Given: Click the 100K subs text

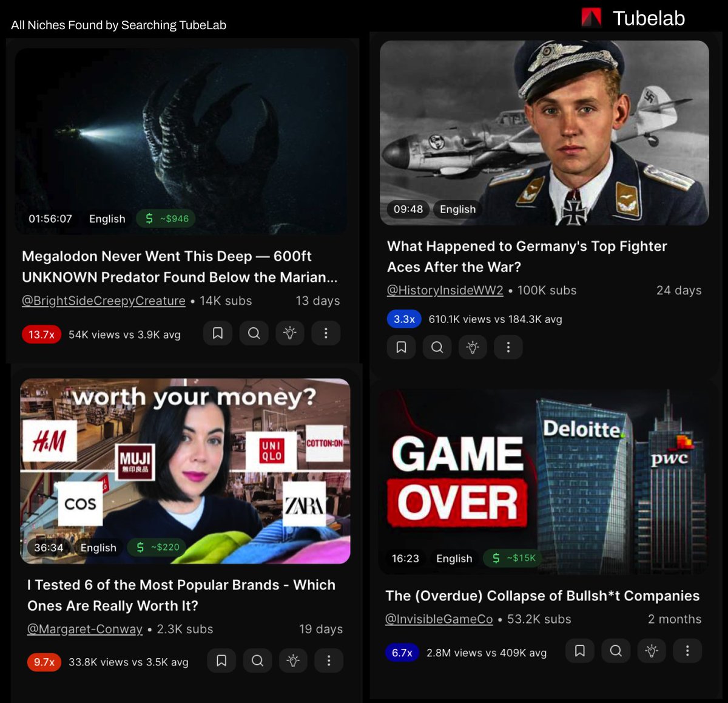Looking at the screenshot, I should [547, 291].
